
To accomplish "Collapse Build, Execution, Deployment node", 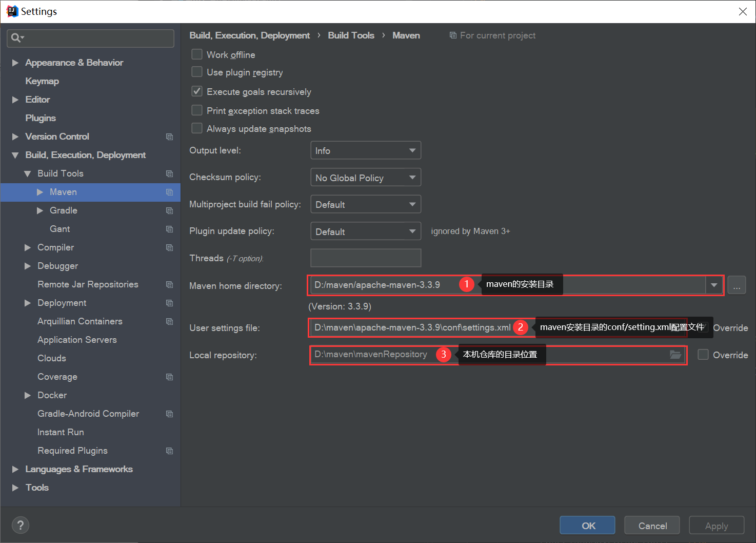I will click(15, 155).
